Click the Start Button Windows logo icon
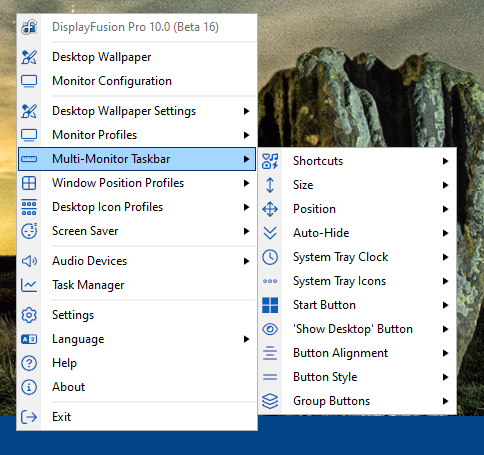 (270, 305)
